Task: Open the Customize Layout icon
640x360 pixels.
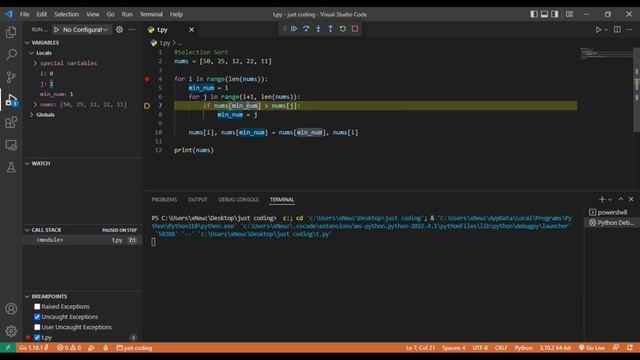Action: 569,14
